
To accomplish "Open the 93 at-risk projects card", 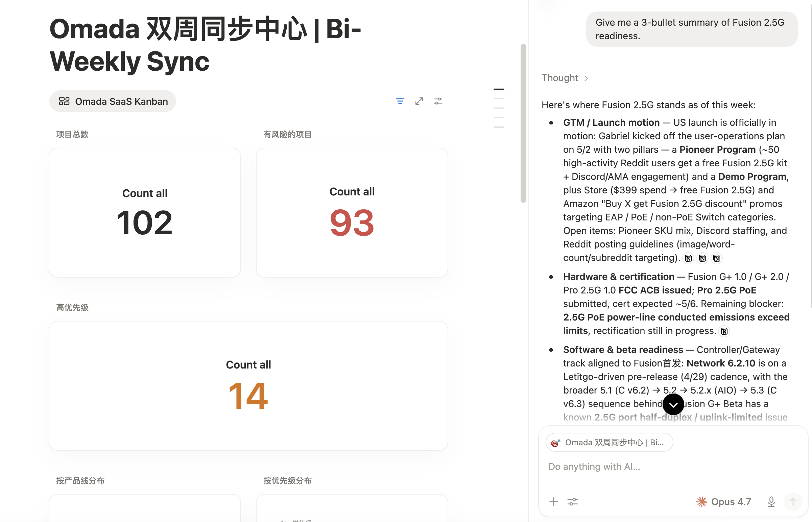I will coord(352,213).
